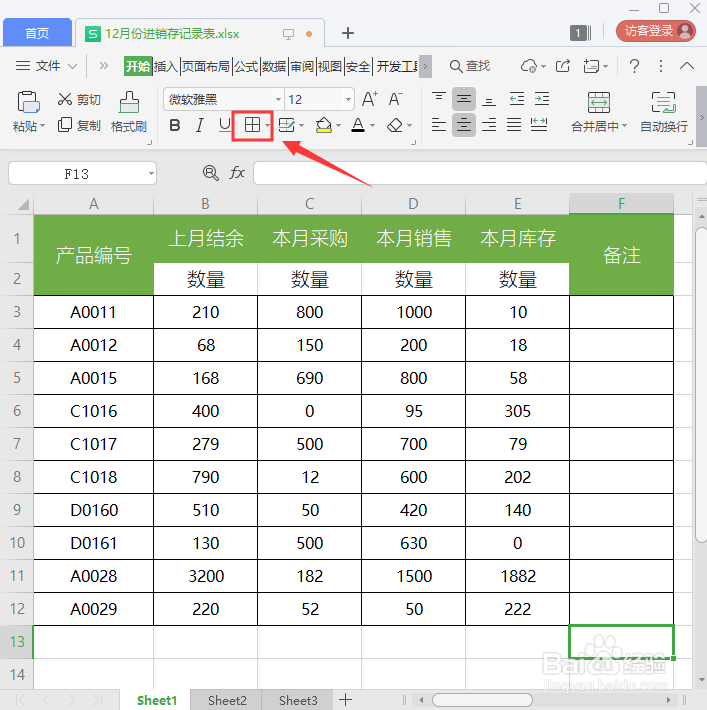Click the eraser clear icon
Screen dimensions: 707x710
(x=395, y=125)
